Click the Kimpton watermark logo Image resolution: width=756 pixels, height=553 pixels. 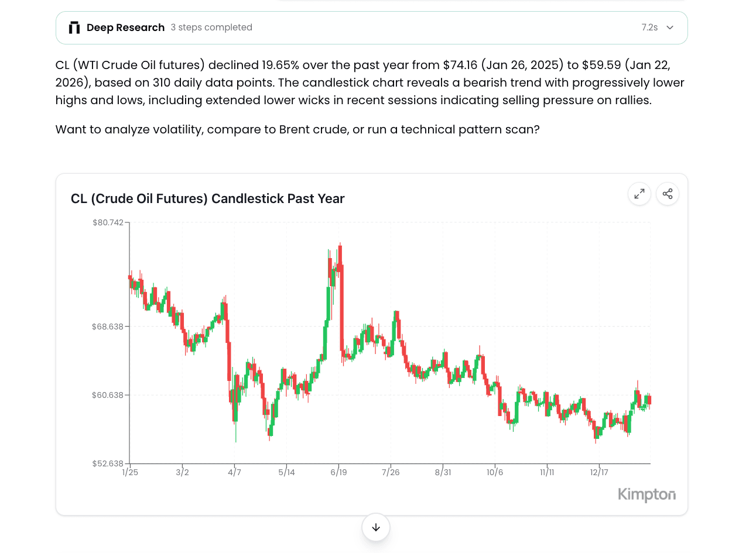pos(646,494)
